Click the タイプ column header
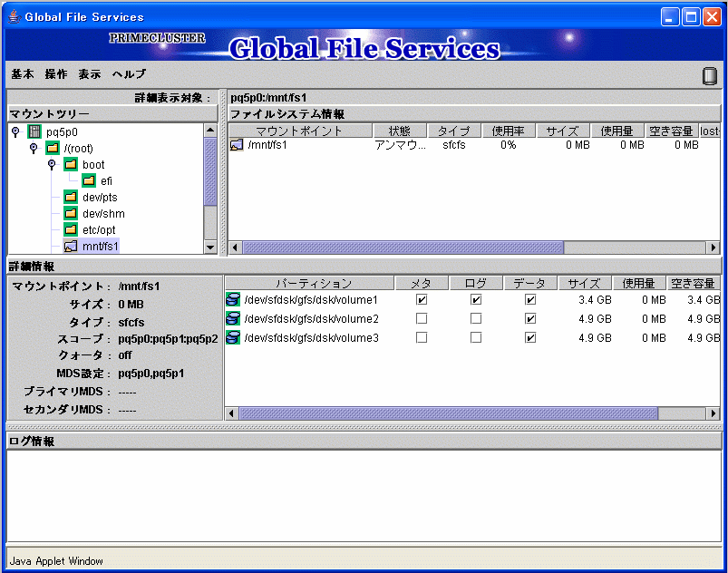The image size is (728, 573). (x=454, y=131)
